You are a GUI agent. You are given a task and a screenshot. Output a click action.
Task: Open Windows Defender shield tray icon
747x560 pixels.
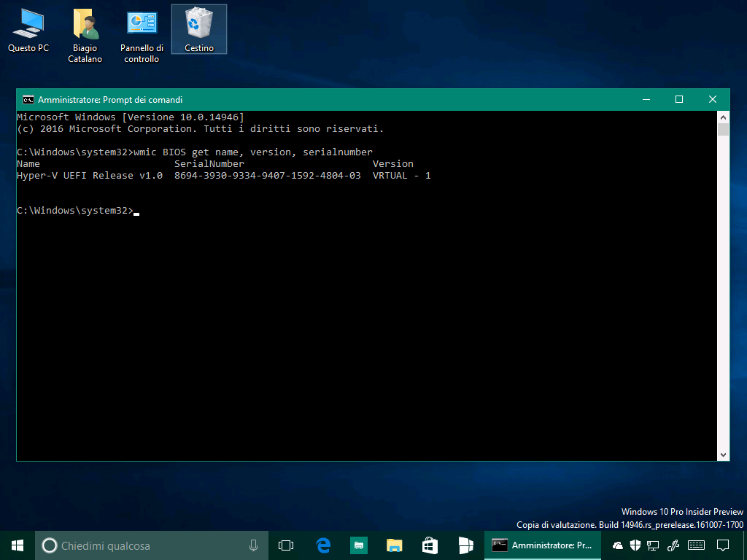[x=635, y=545]
